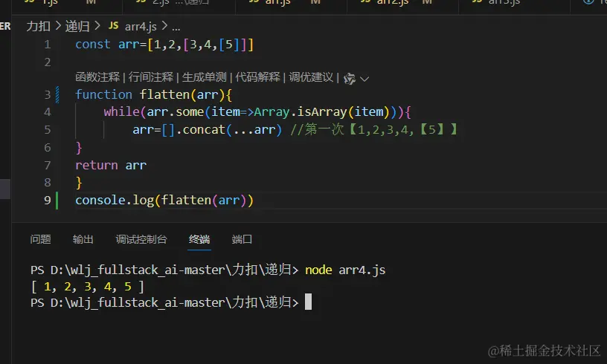Open the breadcrumb ellipsis symbol segment
Image resolution: width=607 pixels, height=364 pixels.
coord(176,27)
